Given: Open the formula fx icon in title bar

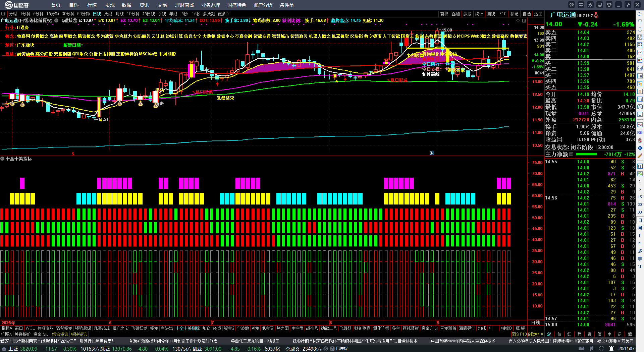Looking at the screenshot, I should [x=590, y=5].
